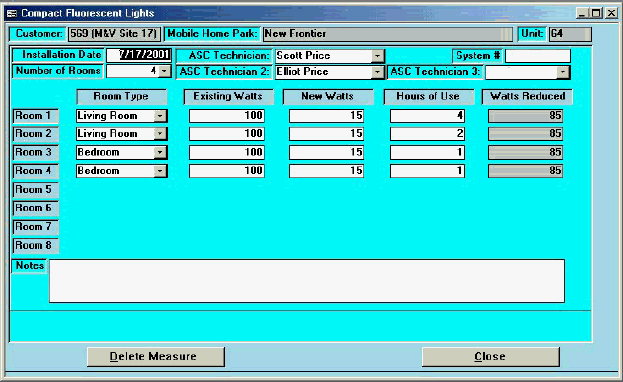Open Room 3 Bedroom type dropdown

[x=160, y=152]
